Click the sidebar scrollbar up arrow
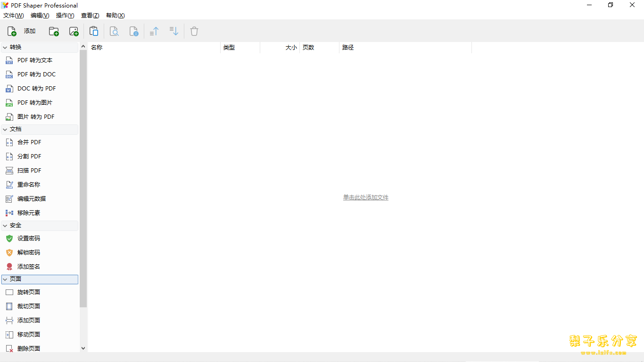 tap(83, 46)
